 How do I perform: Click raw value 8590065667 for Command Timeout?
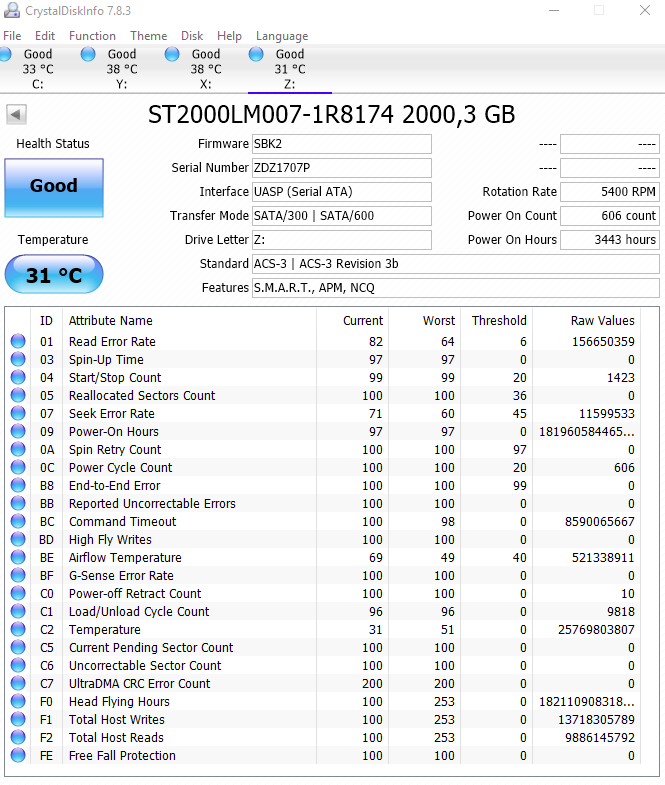click(x=599, y=522)
